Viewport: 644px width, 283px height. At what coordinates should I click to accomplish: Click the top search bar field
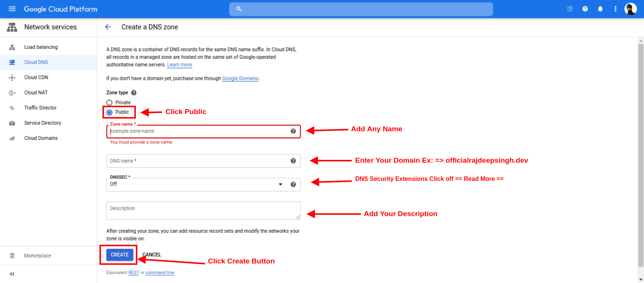(x=361, y=9)
